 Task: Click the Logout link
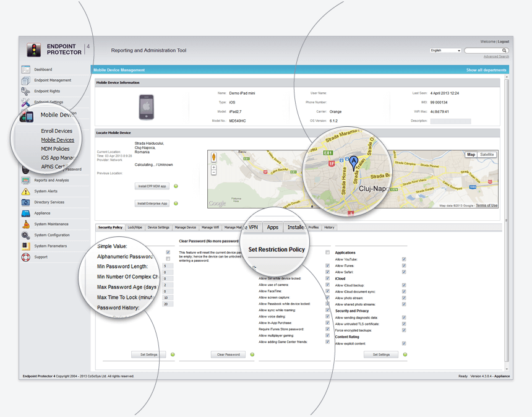coord(503,41)
